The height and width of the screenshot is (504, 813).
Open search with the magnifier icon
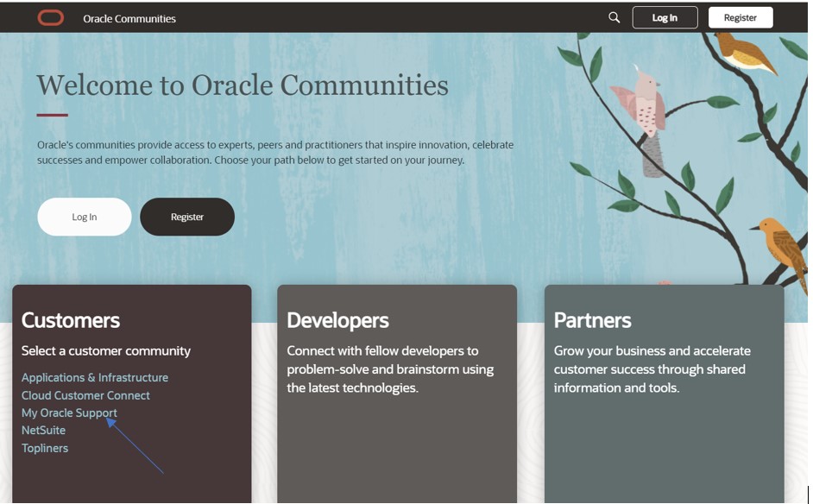pos(614,17)
